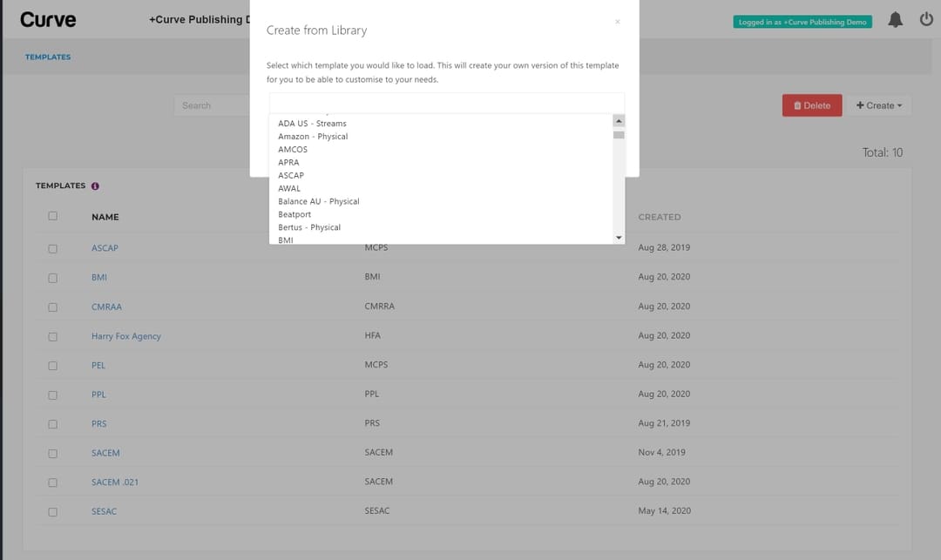941x560 pixels.
Task: Tick the checkbox on the SESAC row
Action: click(x=52, y=511)
